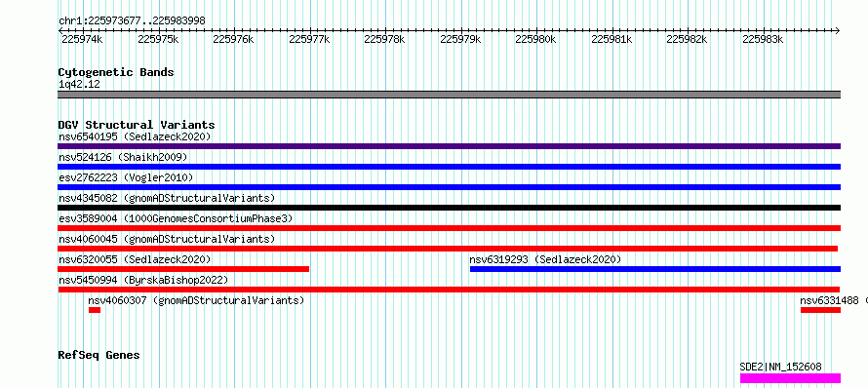Click the tiny red nsv4060307 bar
868x388 pixels.
click(x=95, y=310)
